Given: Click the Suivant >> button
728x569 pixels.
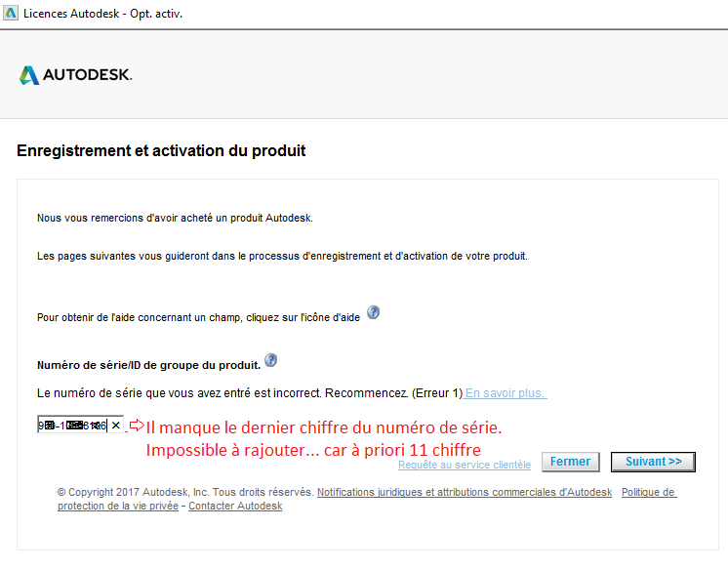Looking at the screenshot, I should (653, 462).
